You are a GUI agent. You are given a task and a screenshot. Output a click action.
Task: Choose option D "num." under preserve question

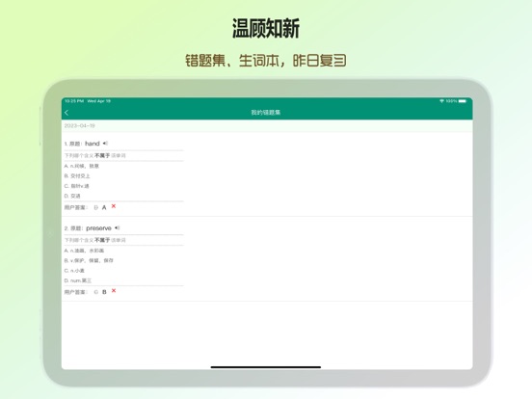pyautogui.click(x=78, y=280)
